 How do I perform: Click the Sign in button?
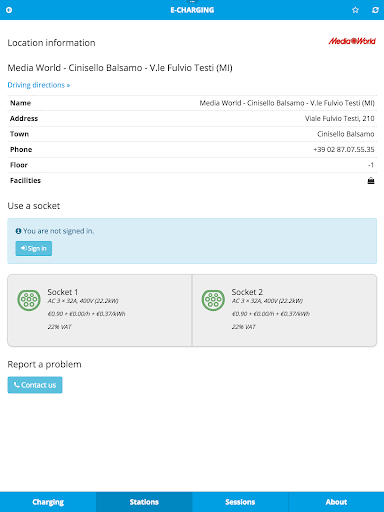click(x=34, y=248)
